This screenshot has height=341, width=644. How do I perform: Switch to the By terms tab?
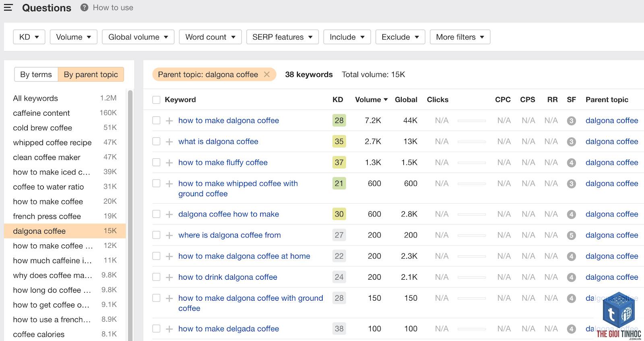36,74
